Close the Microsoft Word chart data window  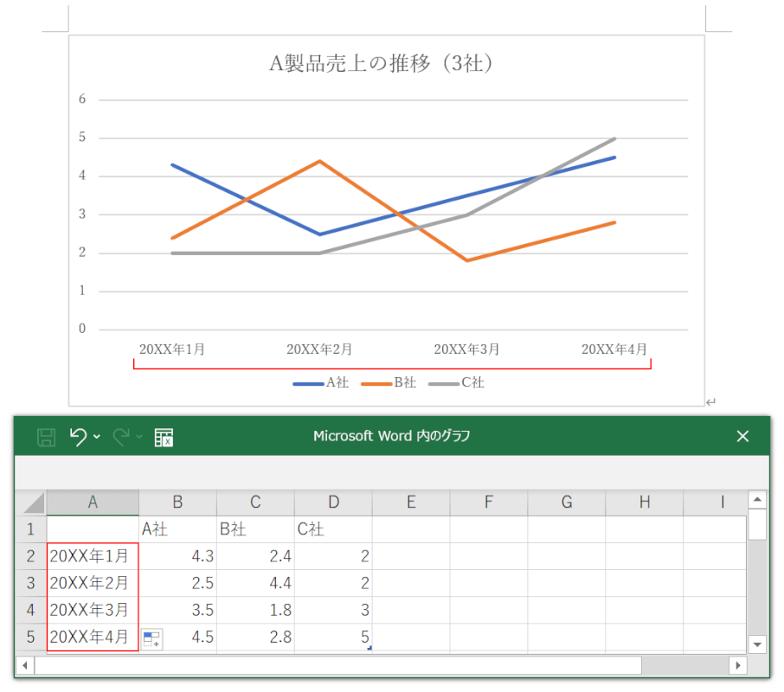point(742,436)
